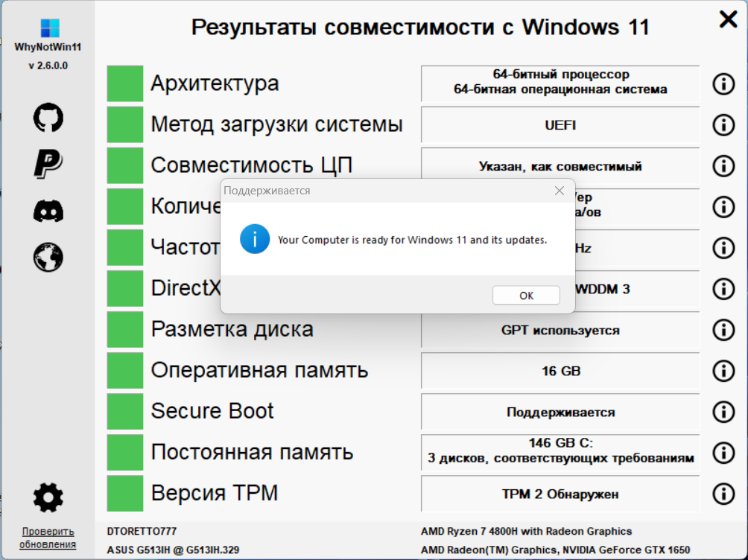This screenshot has width=748, height=560.
Task: Click green status square beside DirectX
Action: [125, 289]
